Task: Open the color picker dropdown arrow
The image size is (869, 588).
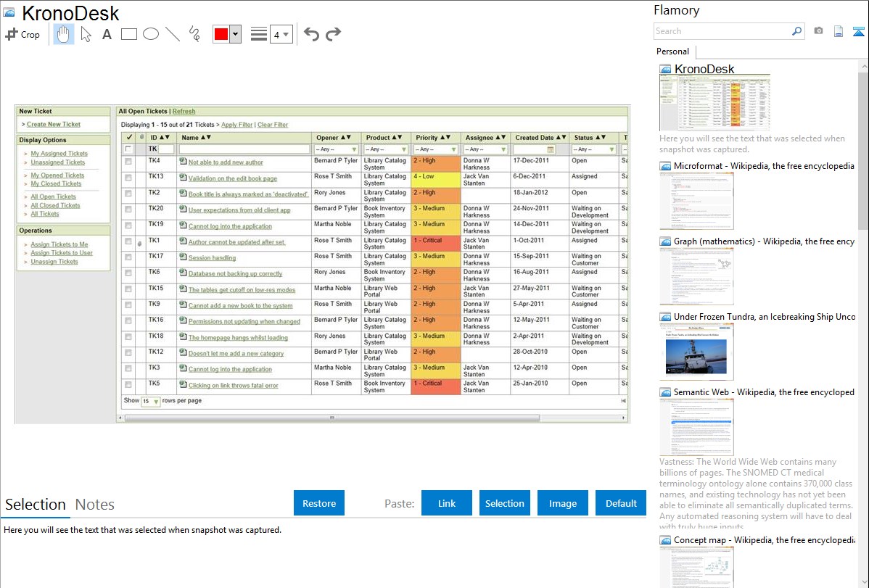Action: click(235, 34)
